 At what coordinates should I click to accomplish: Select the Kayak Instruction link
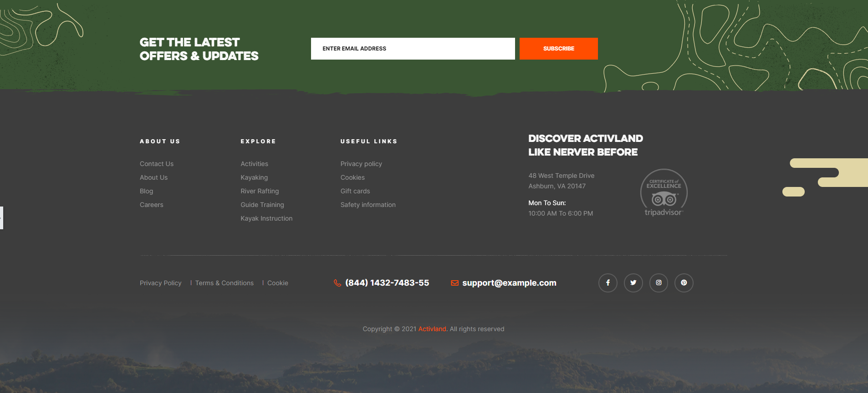coord(266,218)
